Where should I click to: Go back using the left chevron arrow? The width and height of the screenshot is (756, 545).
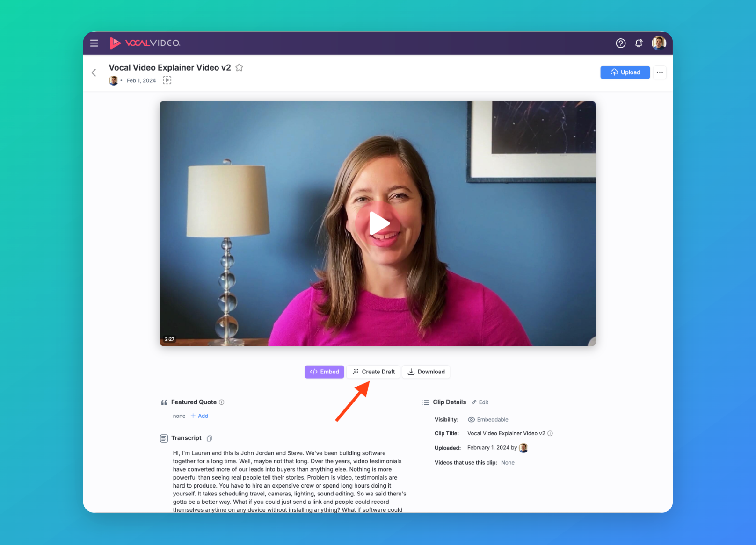tap(94, 72)
